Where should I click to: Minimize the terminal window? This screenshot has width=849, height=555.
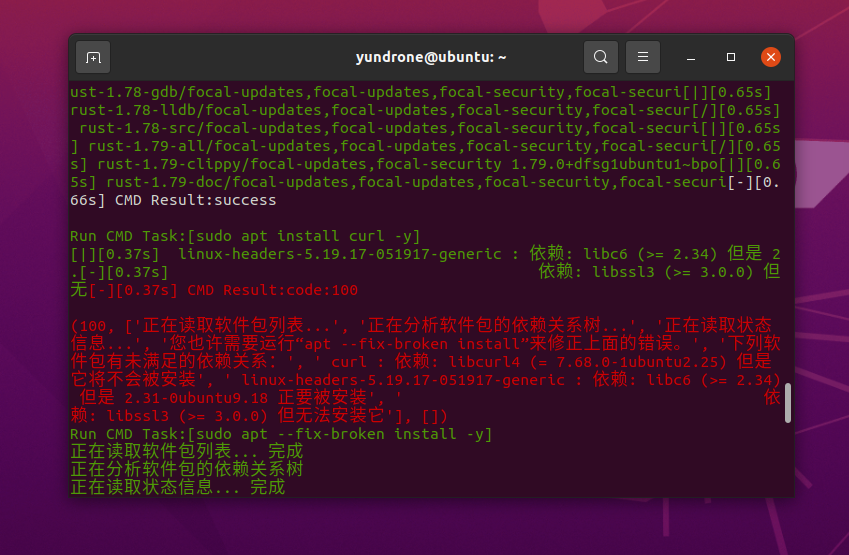[x=691, y=57]
